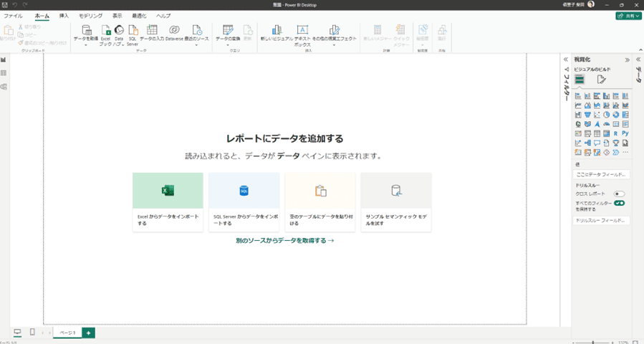Add a new page with plus button
Image resolution: width=644 pixels, height=344 pixels.
pos(88,333)
